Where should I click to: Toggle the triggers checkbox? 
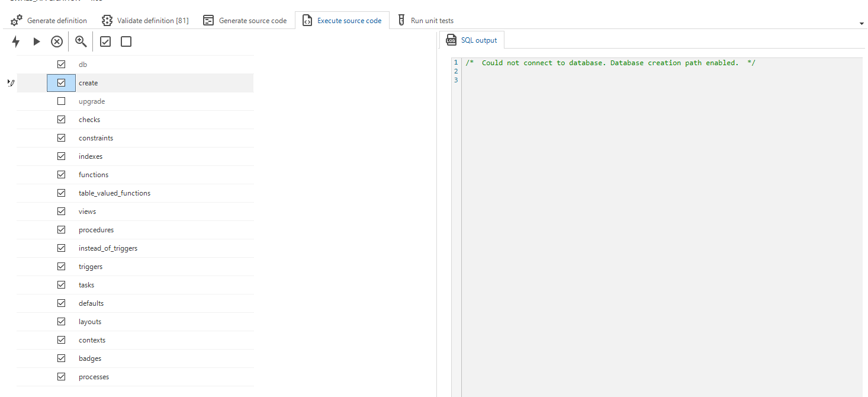point(61,267)
